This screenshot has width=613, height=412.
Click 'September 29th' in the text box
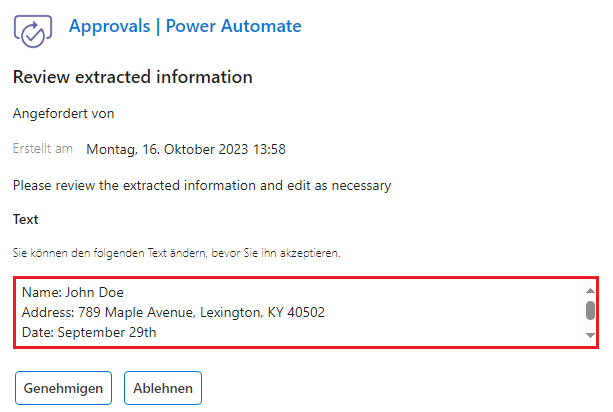(x=107, y=332)
